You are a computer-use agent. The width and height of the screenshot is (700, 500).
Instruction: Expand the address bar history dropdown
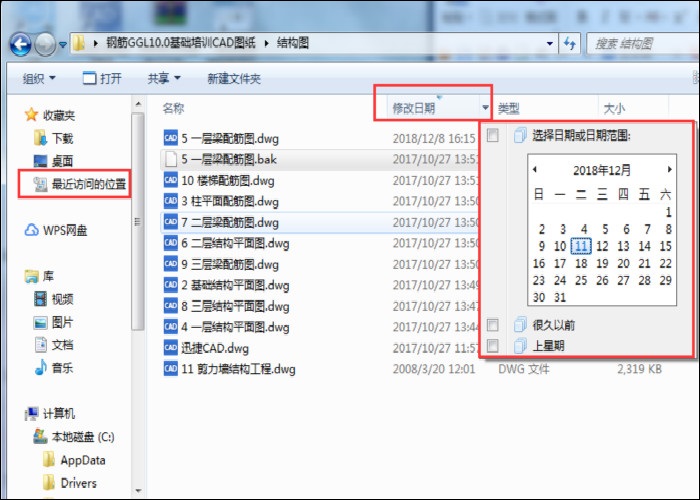tap(550, 44)
